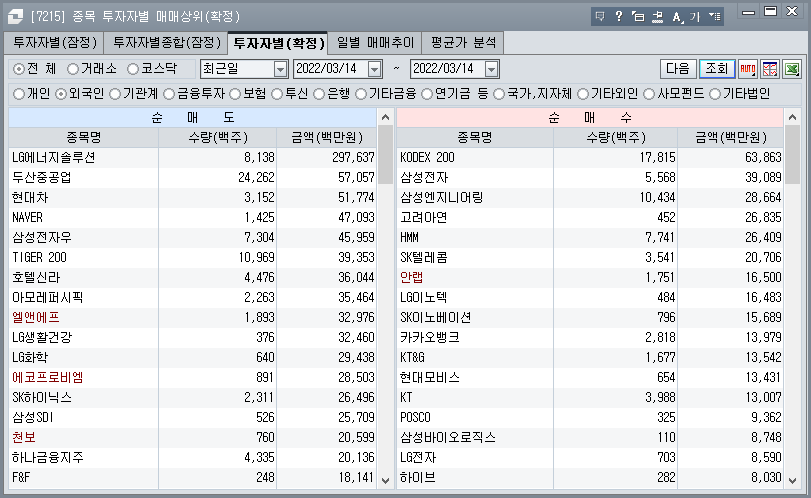This screenshot has width=811, height=498.
Task: Select TIGER 200 in the sell list
Action: pyautogui.click(x=39, y=258)
